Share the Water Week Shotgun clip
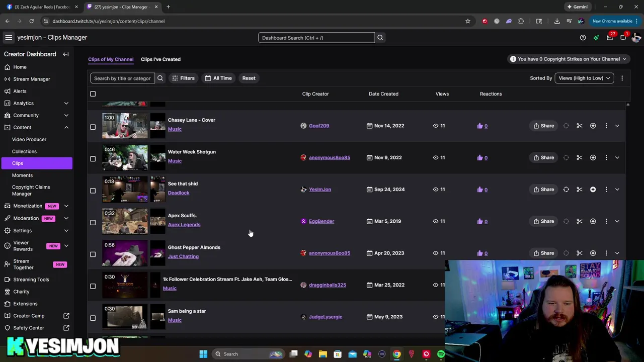This screenshot has height=362, width=644. pyautogui.click(x=543, y=157)
